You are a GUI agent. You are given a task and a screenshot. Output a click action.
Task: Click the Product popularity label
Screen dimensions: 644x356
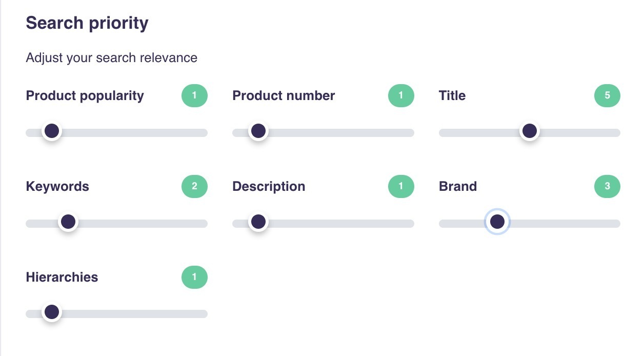click(85, 96)
